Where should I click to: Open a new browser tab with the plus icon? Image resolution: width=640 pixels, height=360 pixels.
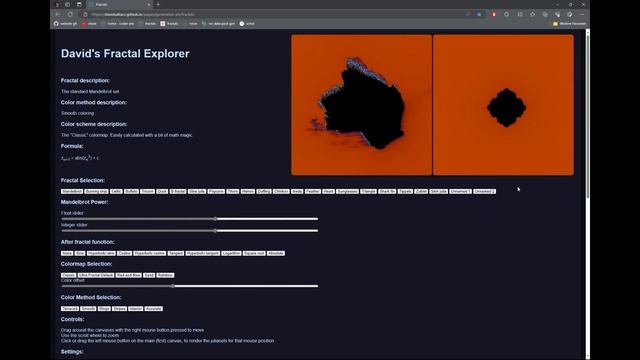(158, 4)
